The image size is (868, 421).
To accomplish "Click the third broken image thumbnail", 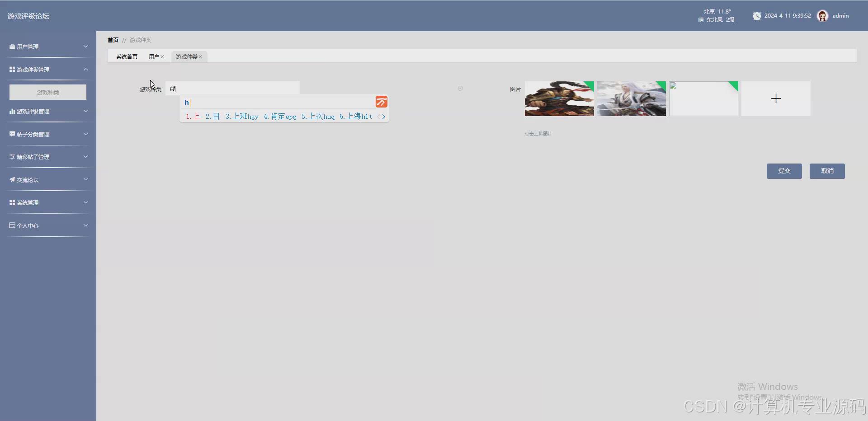I will 703,98.
